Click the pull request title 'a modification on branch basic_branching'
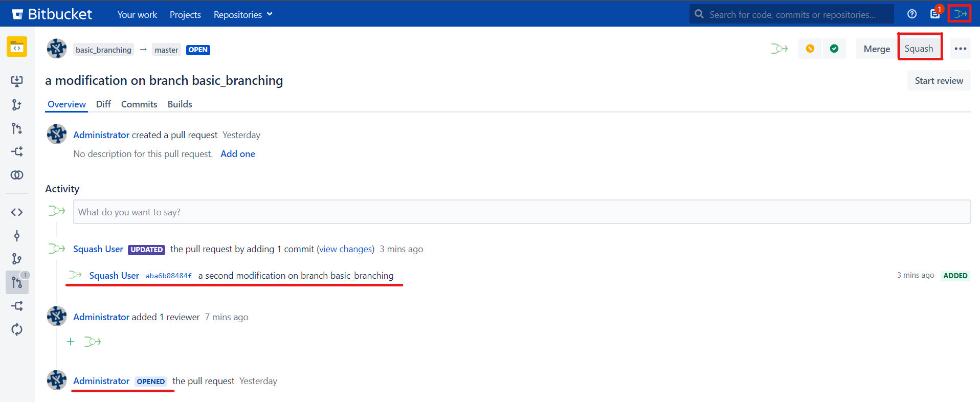Screen dimensions: 980x402 [x=164, y=80]
